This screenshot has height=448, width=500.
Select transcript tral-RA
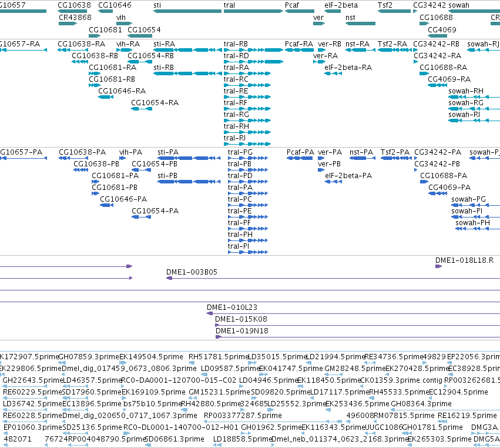tap(247, 73)
